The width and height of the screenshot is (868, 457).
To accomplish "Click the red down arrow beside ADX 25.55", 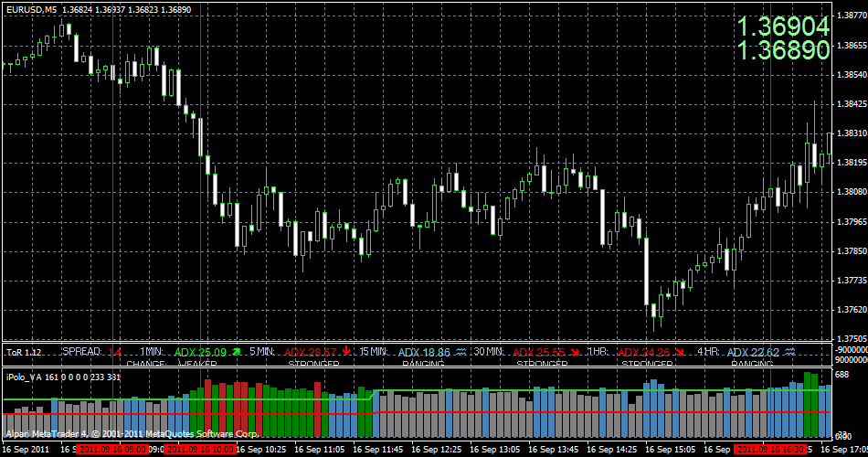I will pos(574,351).
